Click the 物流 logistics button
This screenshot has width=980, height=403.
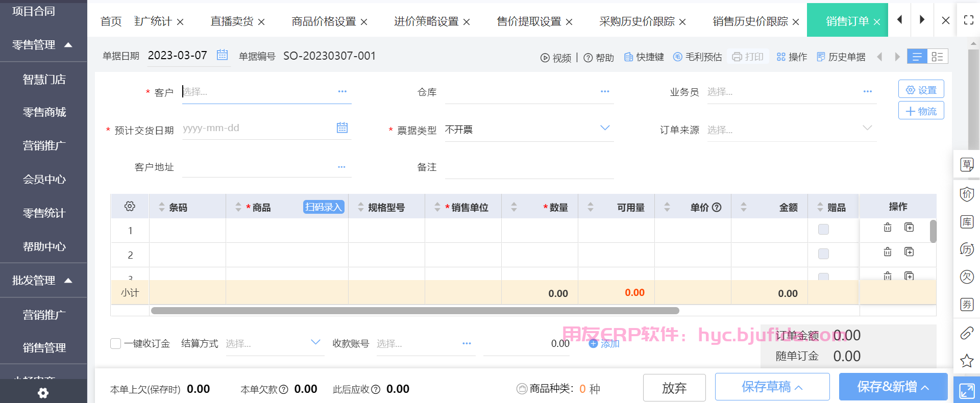pyautogui.click(x=921, y=111)
